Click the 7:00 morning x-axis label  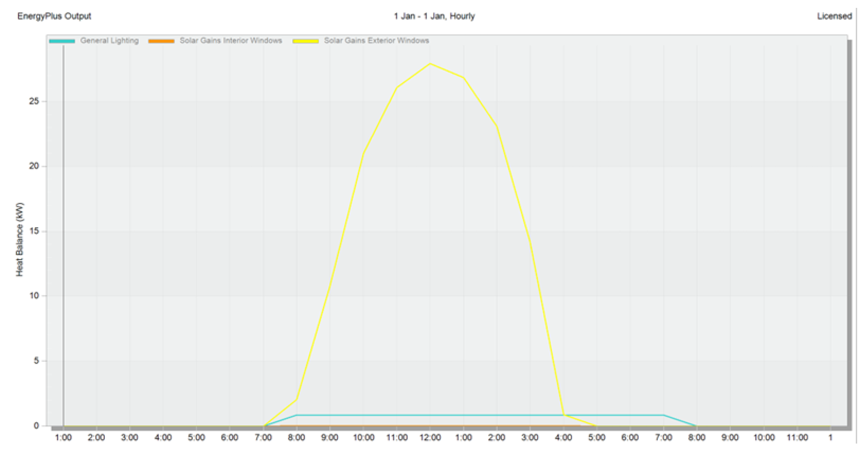click(263, 437)
